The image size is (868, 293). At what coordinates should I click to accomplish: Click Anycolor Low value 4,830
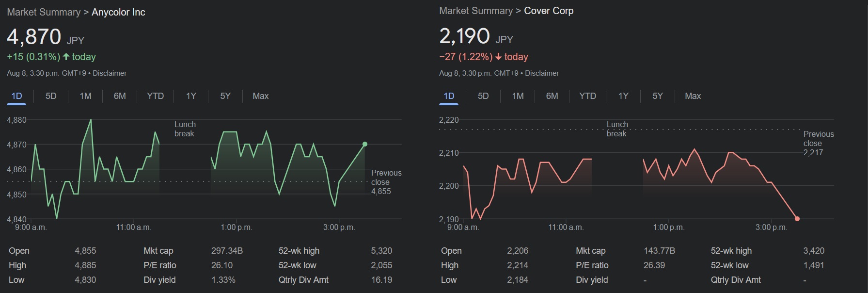coord(85,280)
